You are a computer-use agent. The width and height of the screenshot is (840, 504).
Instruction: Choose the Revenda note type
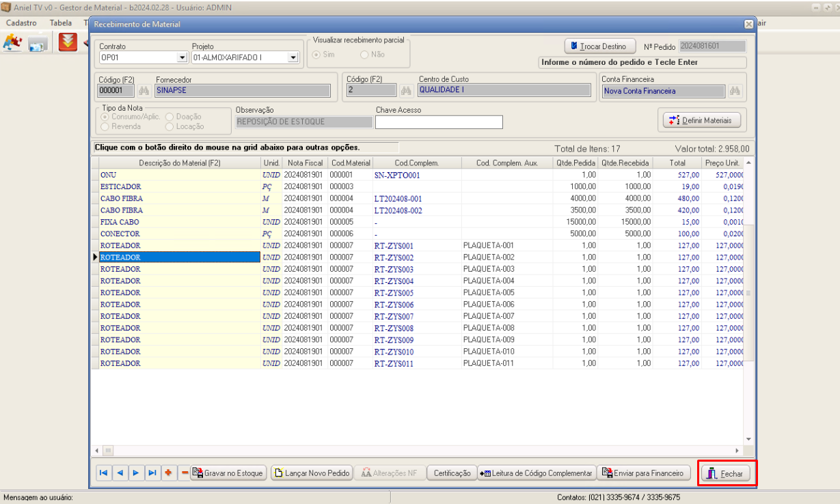point(105,126)
